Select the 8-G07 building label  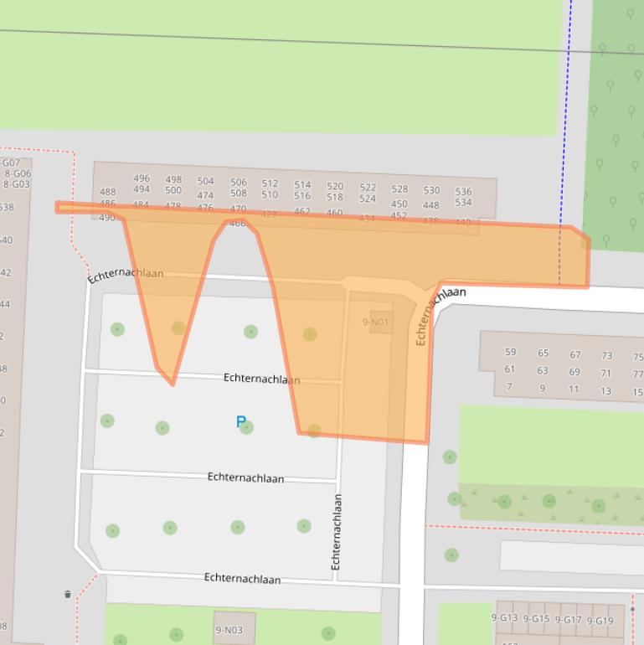[x=10, y=163]
